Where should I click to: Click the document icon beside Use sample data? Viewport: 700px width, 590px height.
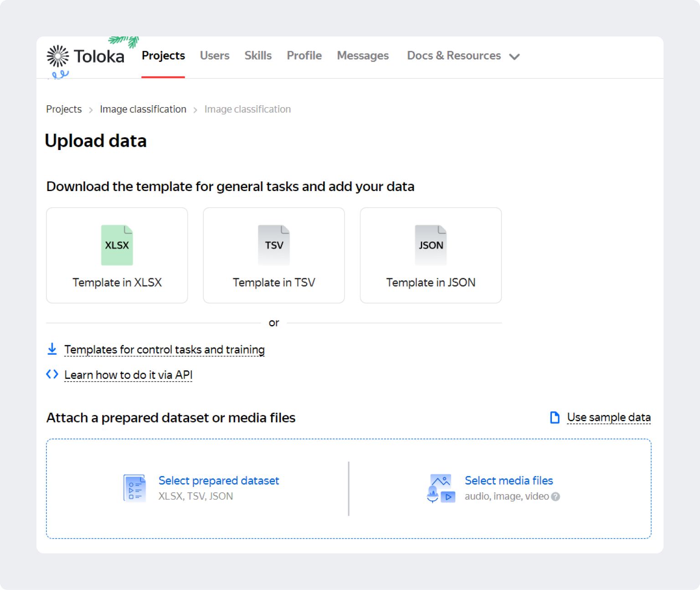pyautogui.click(x=555, y=417)
